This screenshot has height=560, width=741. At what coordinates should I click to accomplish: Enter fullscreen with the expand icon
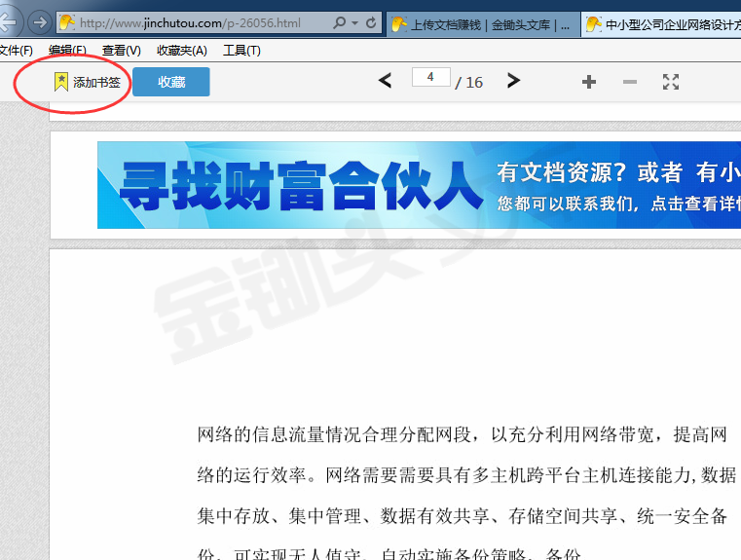point(671,82)
